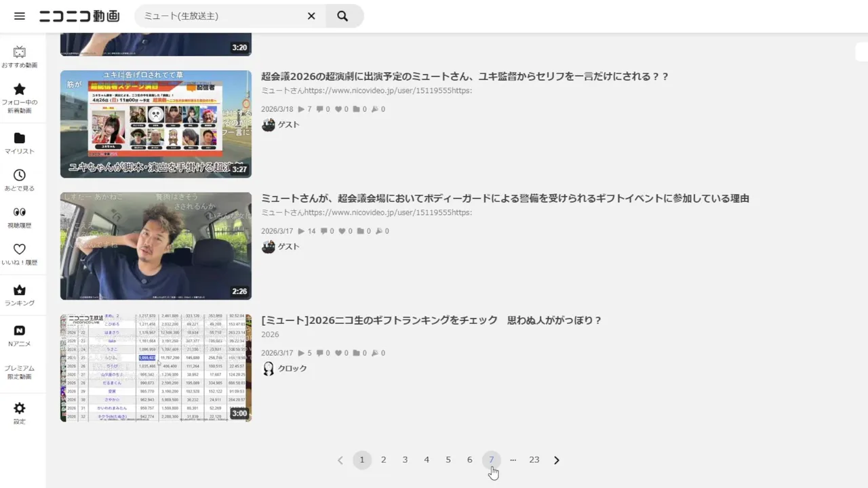
Task: Open ゲスト uploader of ボディーガード video
Action: 289,247
